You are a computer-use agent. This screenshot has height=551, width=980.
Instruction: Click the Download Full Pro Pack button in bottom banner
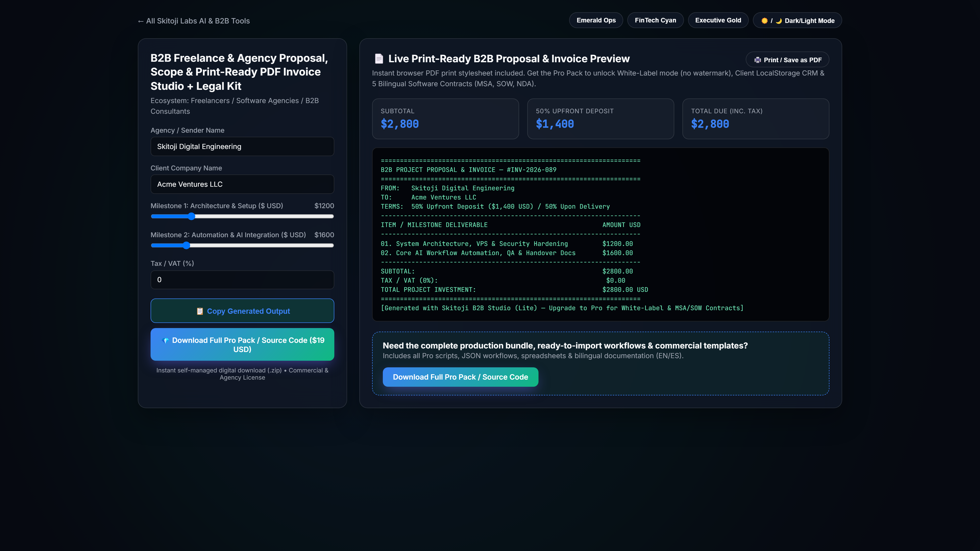tap(460, 377)
